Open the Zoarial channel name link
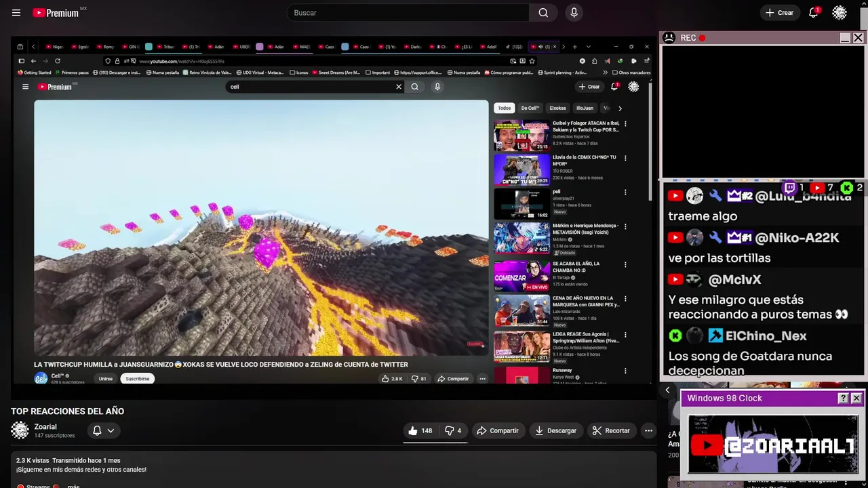Image resolution: width=868 pixels, height=488 pixels. click(45, 427)
